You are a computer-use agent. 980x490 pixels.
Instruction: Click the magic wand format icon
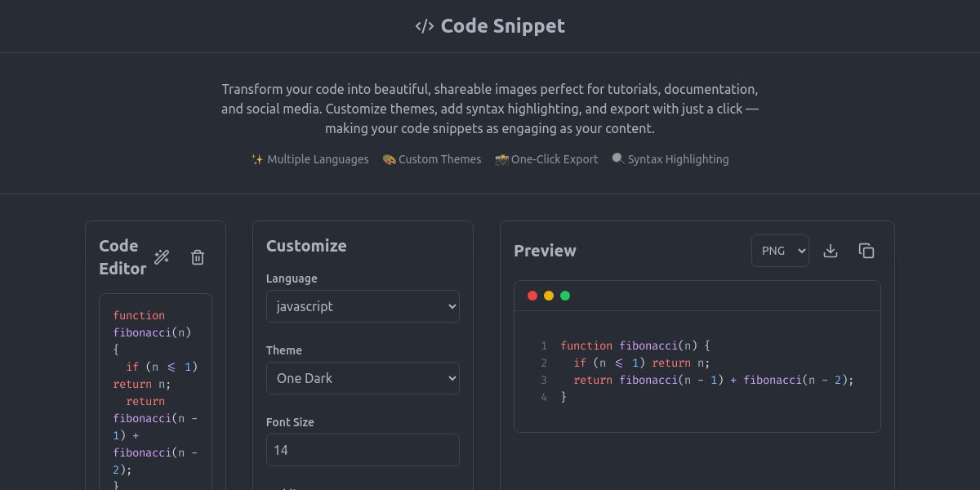pos(162,257)
